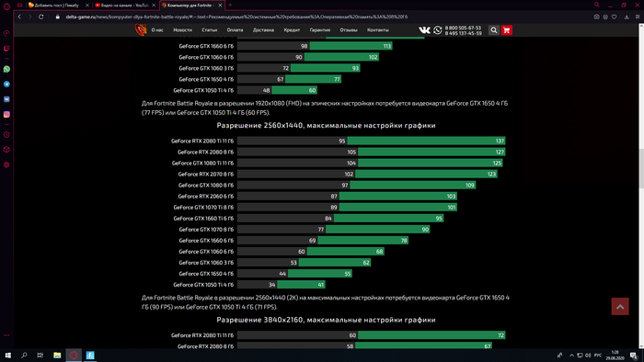
Task: Open browser history clock icon in sidebar
Action: tap(6, 134)
